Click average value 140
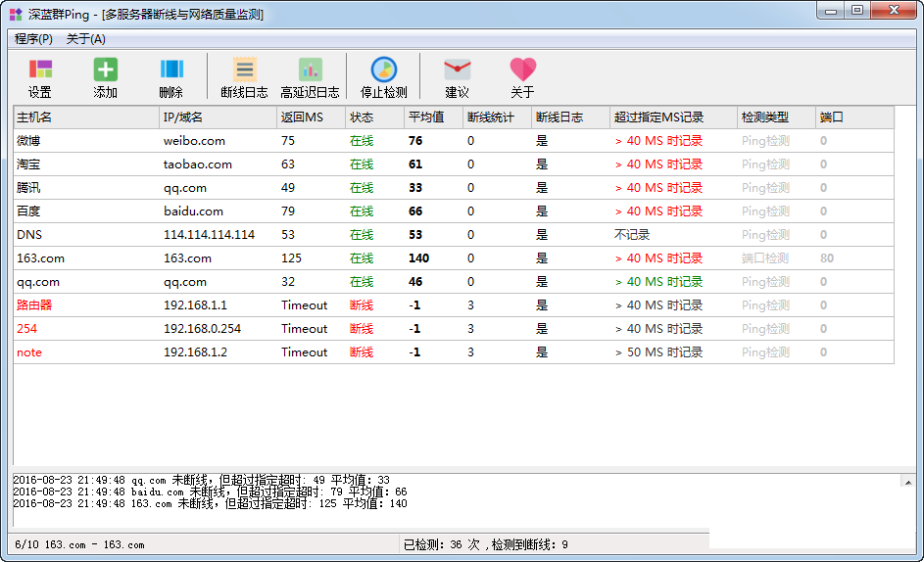Screen dimensions: 924x562 (x=419, y=258)
